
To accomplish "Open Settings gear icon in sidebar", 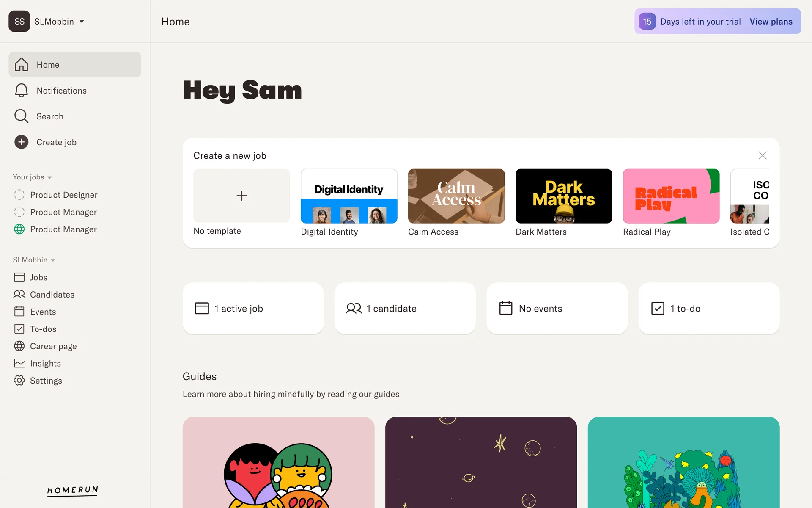I will pos(19,381).
